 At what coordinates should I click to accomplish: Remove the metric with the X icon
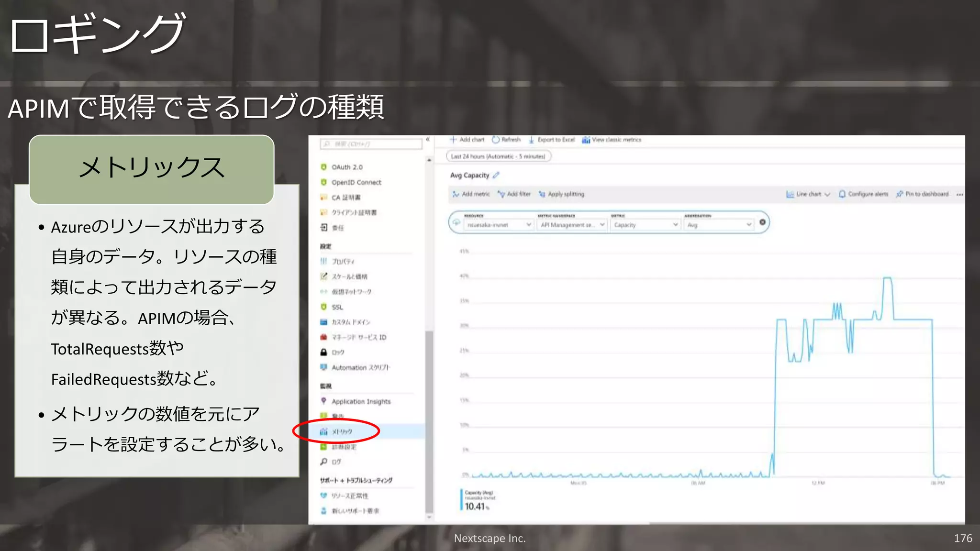tap(762, 222)
